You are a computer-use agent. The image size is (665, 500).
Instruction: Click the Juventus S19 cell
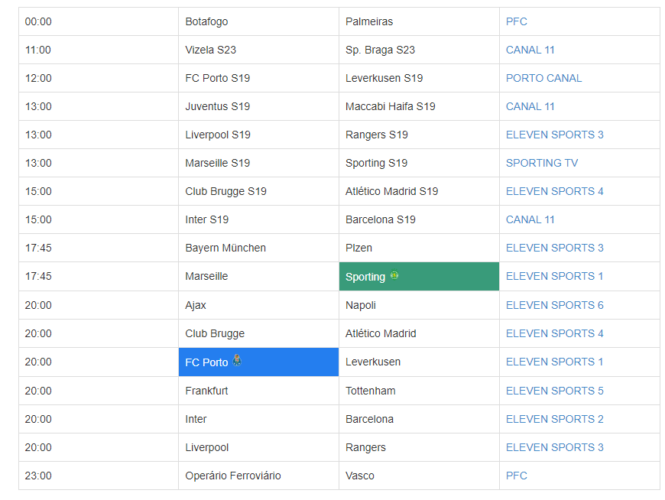pos(259,106)
